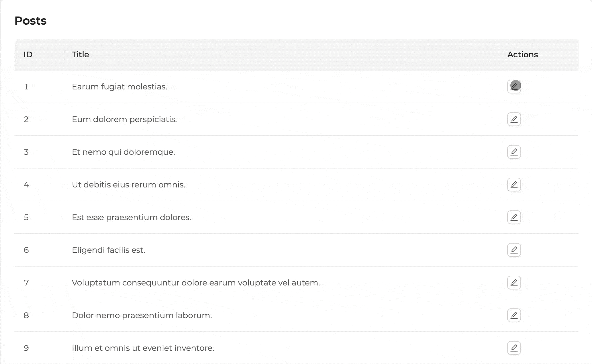The width and height of the screenshot is (592, 364).
Task: Click the title "Ut debitis eius rerum omnis."
Action: [x=128, y=185]
